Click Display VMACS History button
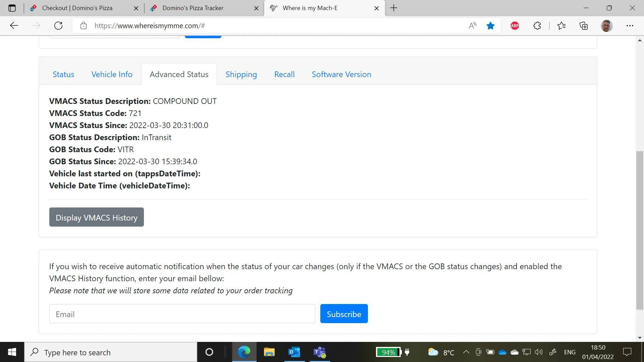 point(97,217)
